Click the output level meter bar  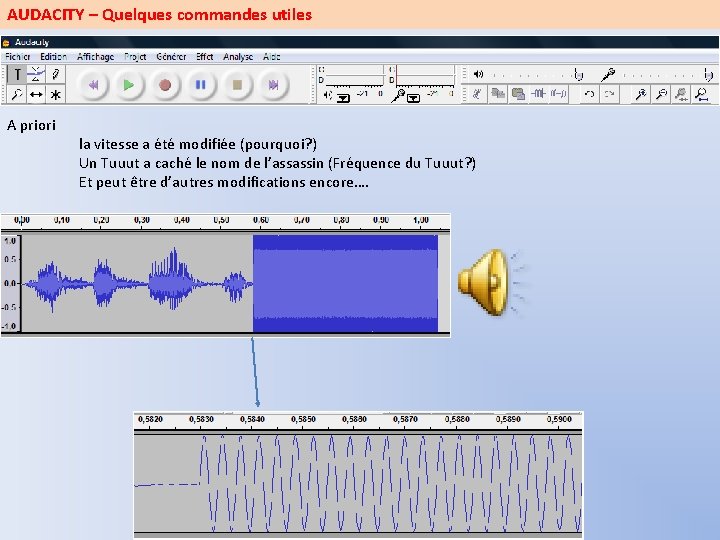point(354,74)
